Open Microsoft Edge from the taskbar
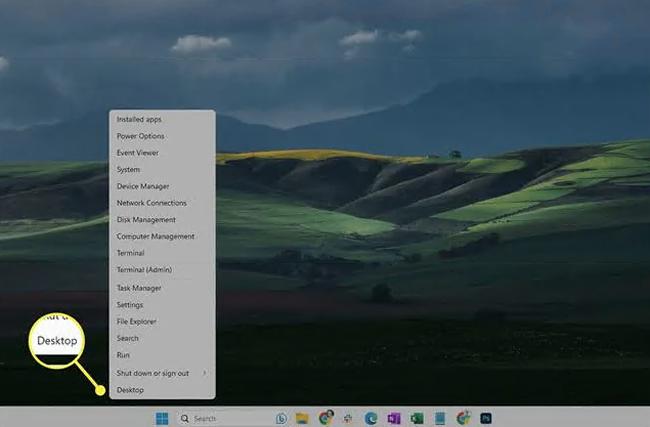The height and width of the screenshot is (427, 650). (371, 418)
